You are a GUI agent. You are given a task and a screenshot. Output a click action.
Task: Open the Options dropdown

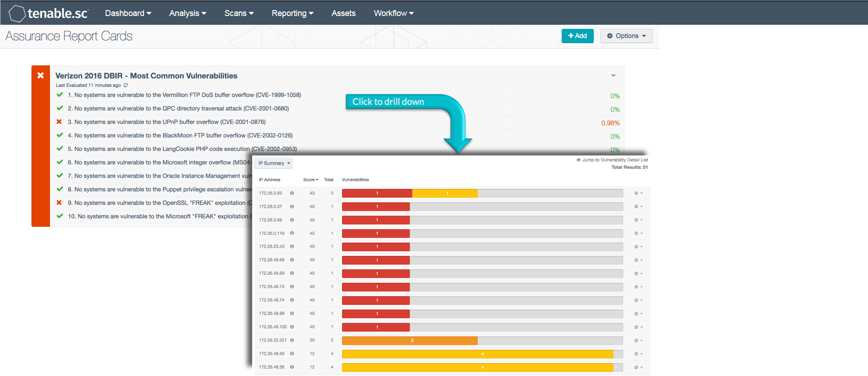click(626, 36)
